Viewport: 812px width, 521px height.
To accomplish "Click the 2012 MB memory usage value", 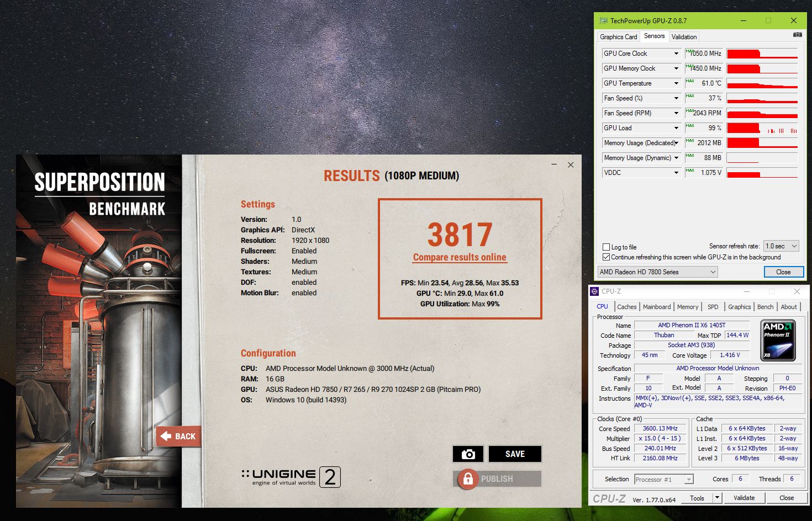I will click(x=704, y=143).
